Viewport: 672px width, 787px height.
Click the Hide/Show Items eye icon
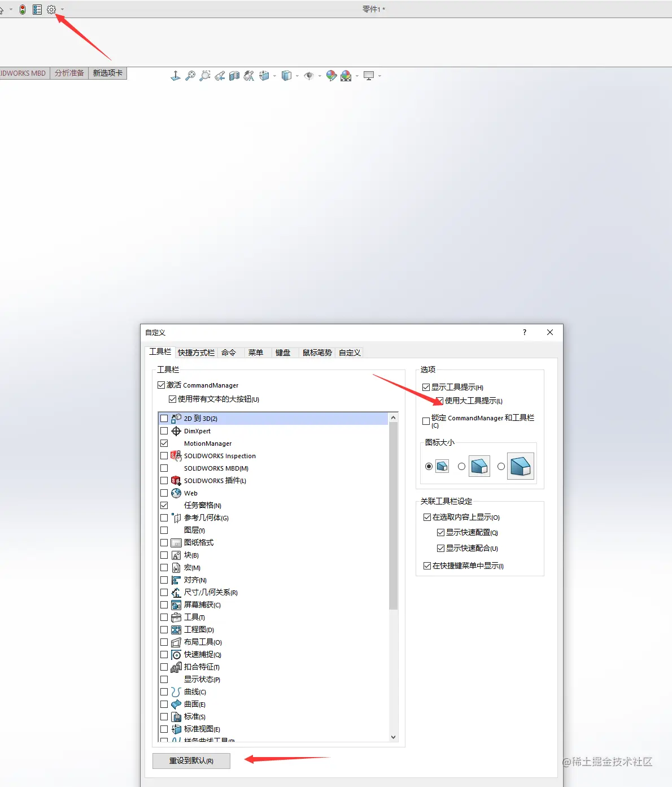(308, 76)
